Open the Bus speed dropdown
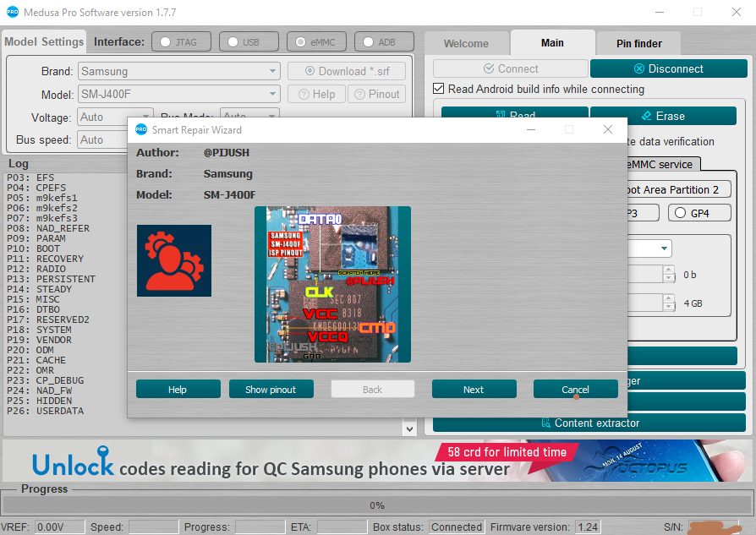756x535 pixels. tap(102, 139)
